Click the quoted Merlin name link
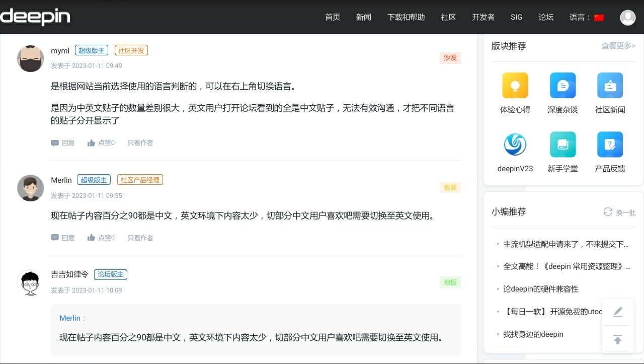The height and width of the screenshot is (364, 644). (x=70, y=318)
